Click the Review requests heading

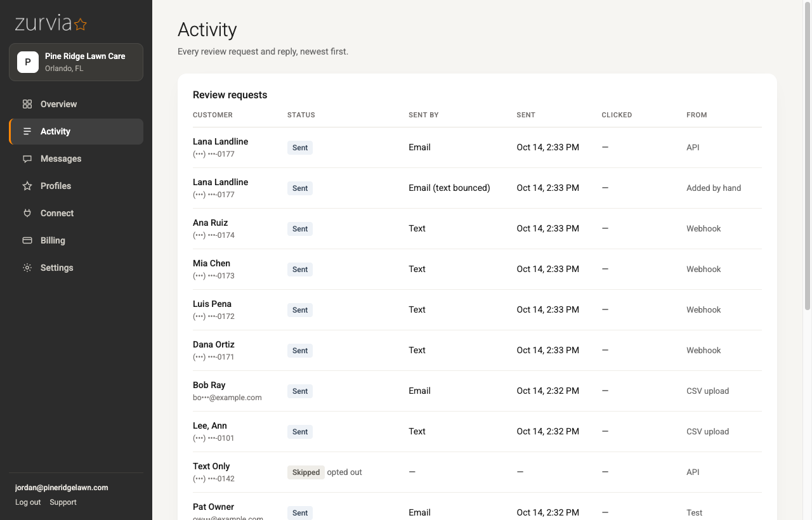pos(230,94)
